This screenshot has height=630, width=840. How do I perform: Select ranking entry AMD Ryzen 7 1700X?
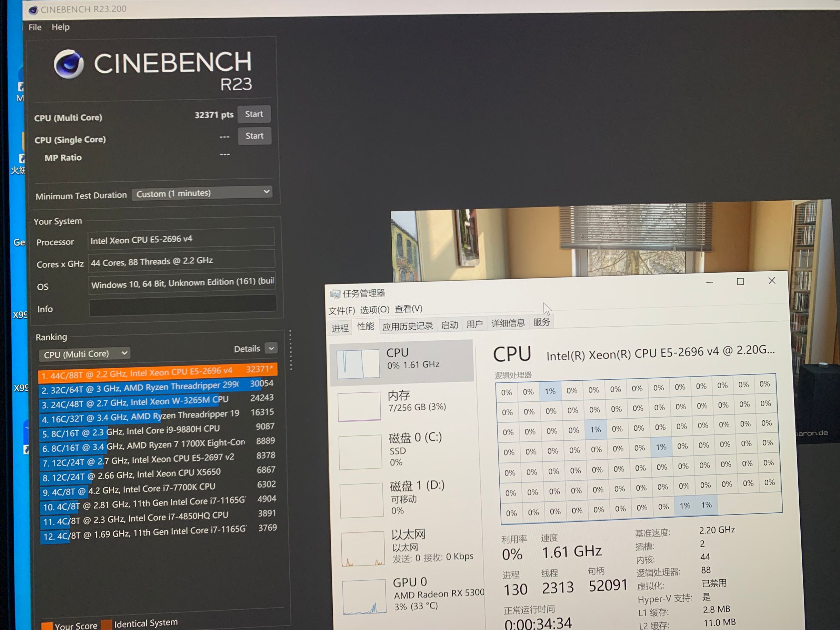point(159,445)
